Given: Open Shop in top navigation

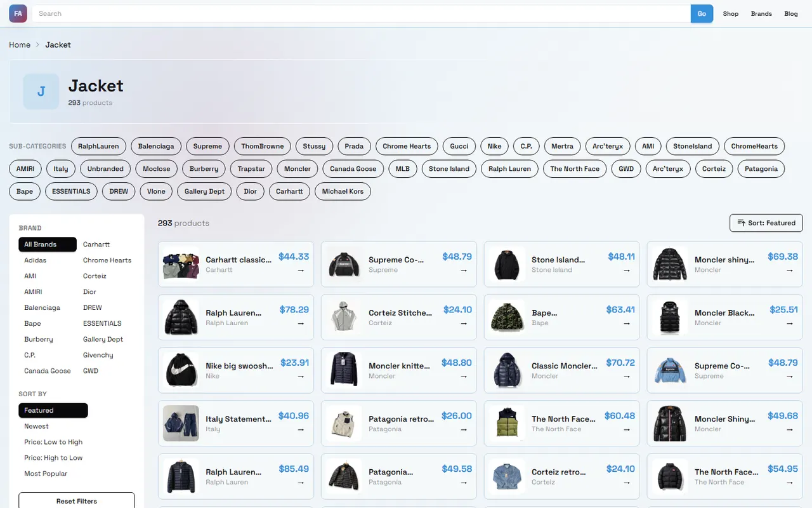Looking at the screenshot, I should (x=731, y=13).
